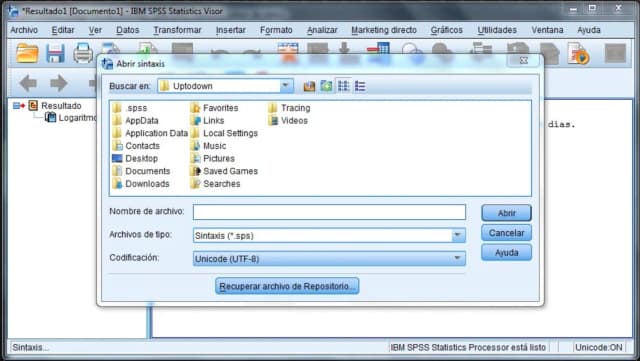The image size is (640, 361).
Task: Open the Datos menu
Action: [127, 30]
